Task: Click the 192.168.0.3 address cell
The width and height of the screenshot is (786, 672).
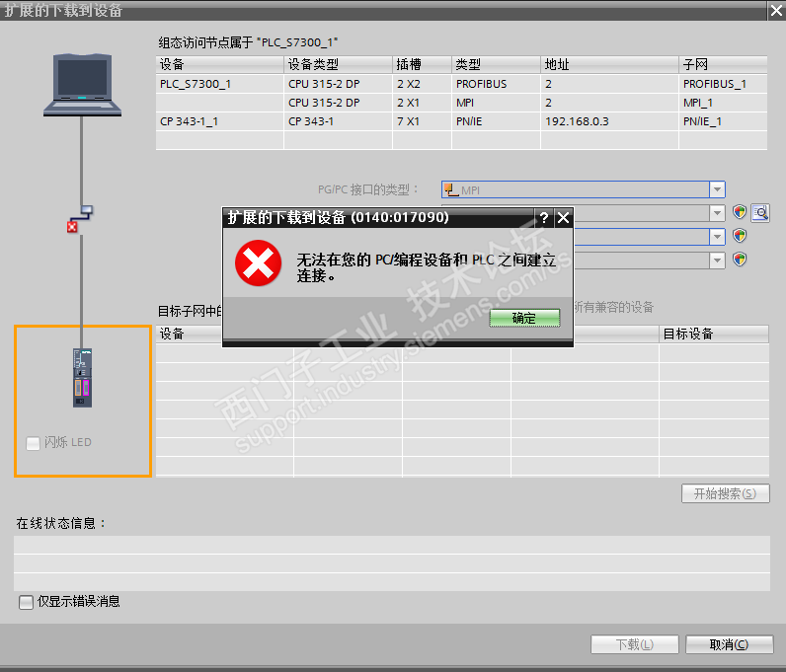Action: [x=609, y=121]
